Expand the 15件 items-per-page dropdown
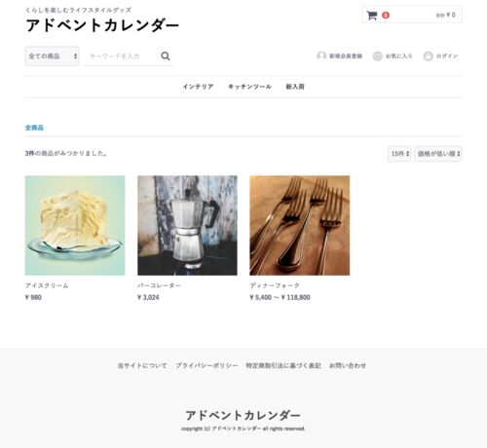The width and height of the screenshot is (487, 448). [x=399, y=154]
